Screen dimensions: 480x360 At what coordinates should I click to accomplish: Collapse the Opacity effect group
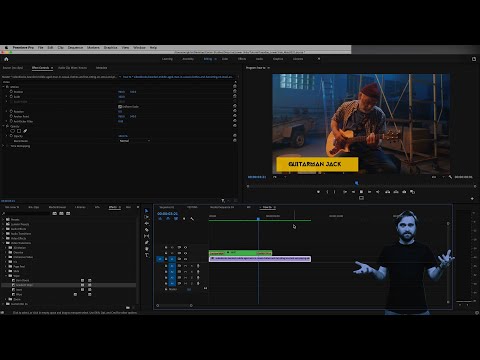pyautogui.click(x=4, y=126)
